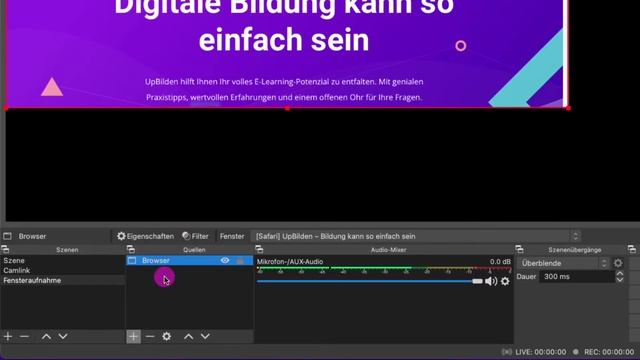
Task: Click the bottom-center red handle of preview
Action: point(287,108)
